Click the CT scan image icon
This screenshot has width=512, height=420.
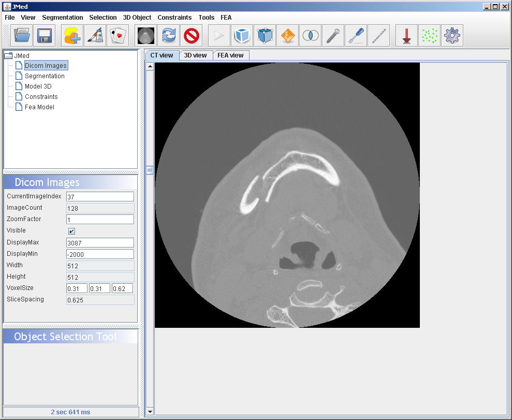[147, 36]
